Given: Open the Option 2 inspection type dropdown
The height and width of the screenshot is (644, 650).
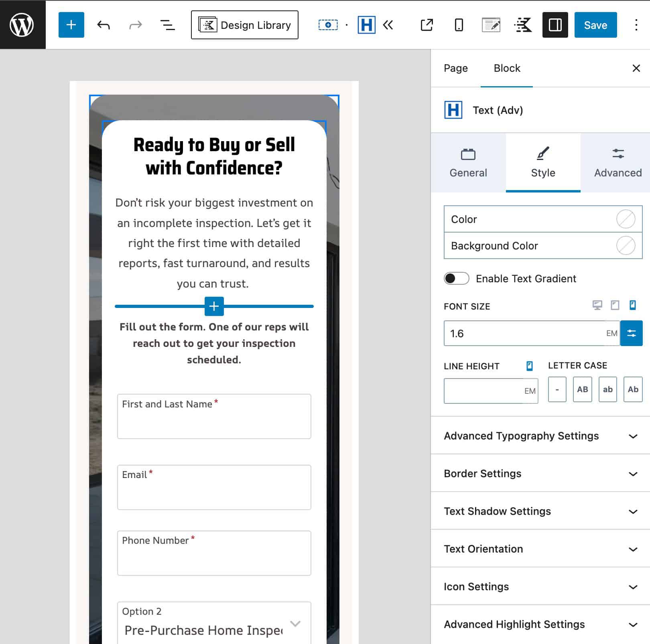Looking at the screenshot, I should [x=296, y=624].
